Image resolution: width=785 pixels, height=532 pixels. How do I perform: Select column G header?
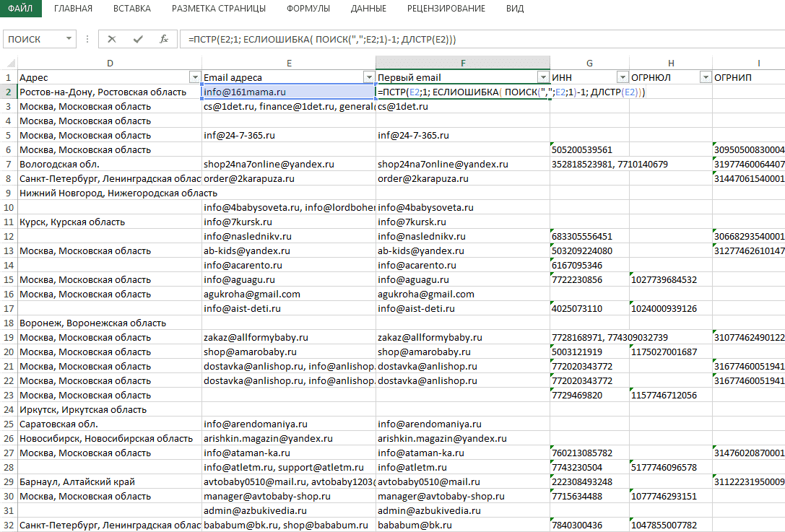tap(590, 63)
